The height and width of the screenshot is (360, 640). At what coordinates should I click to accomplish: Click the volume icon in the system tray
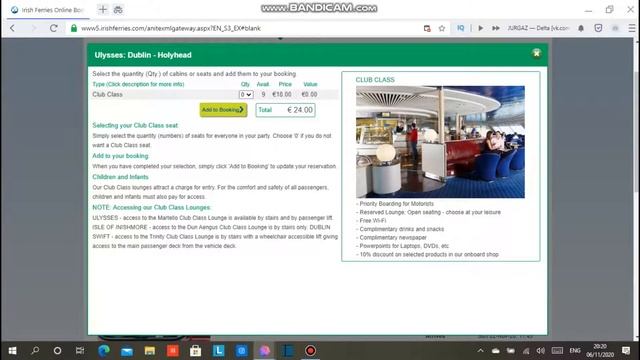point(541,351)
